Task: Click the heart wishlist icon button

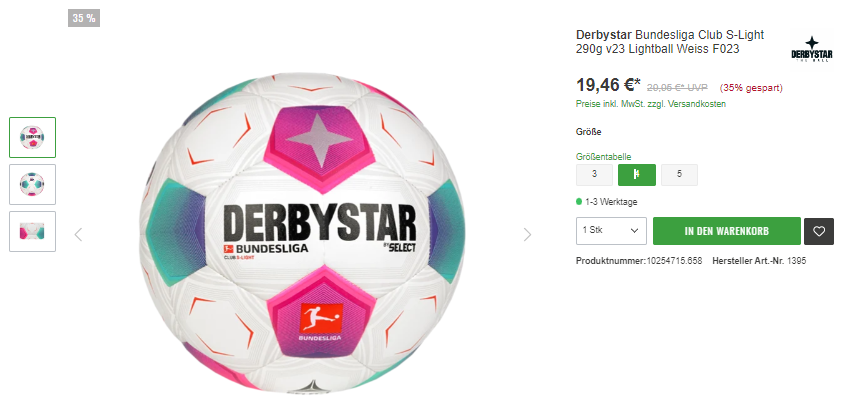Action: [x=818, y=231]
